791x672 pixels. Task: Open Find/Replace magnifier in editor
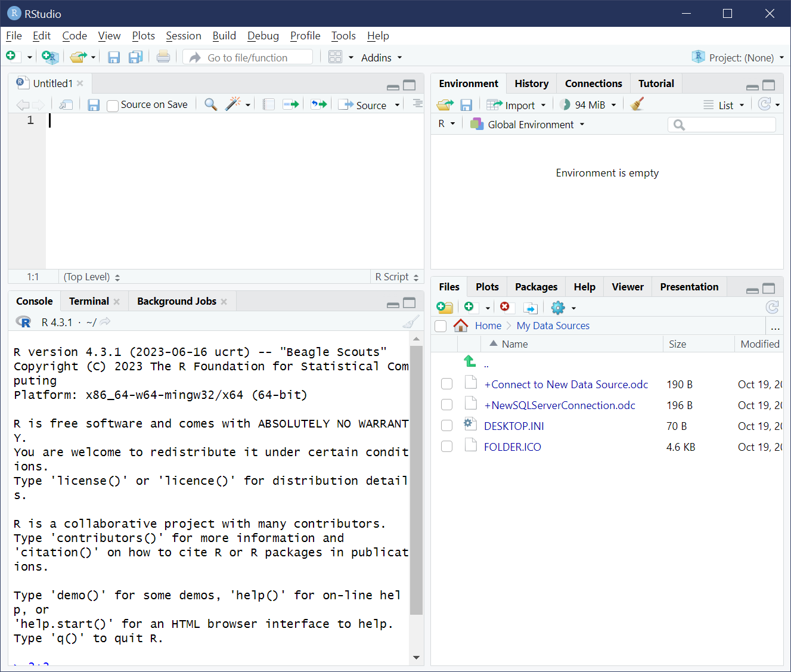click(x=210, y=104)
